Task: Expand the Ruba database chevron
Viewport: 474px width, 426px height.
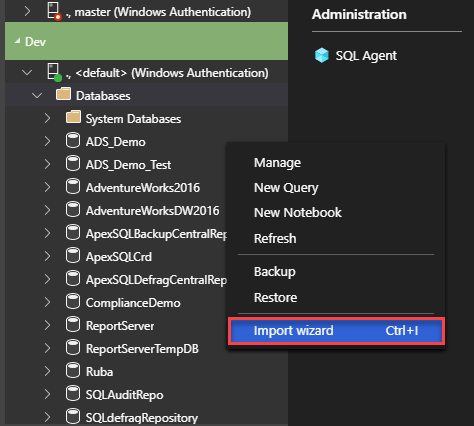Action: (x=47, y=371)
